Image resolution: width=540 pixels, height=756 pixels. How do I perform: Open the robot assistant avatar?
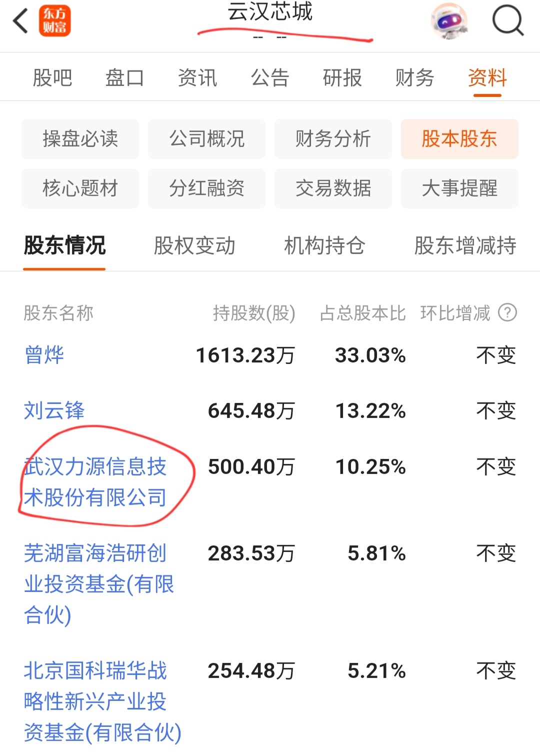tap(449, 21)
